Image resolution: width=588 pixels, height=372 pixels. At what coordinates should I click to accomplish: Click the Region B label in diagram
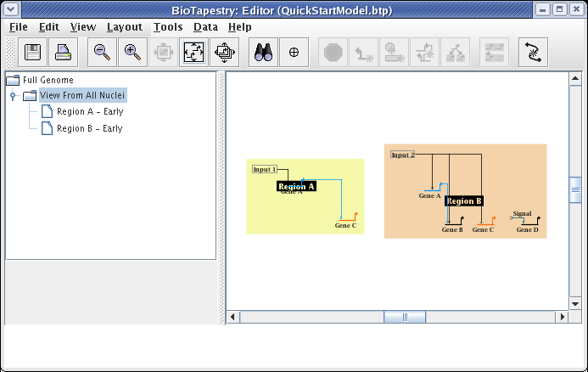click(x=464, y=201)
